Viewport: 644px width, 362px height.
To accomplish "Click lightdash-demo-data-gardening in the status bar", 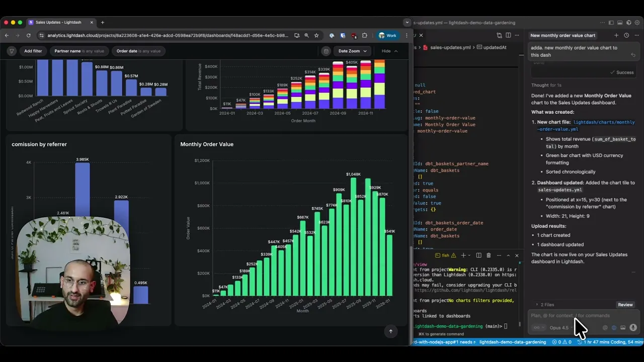I will pos(513,342).
